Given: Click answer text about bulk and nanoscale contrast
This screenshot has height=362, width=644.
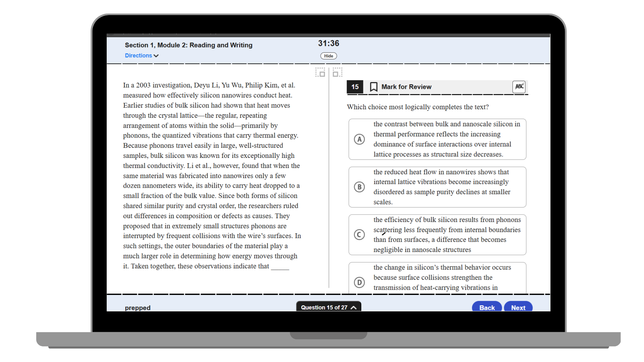Looking at the screenshot, I should tap(447, 139).
